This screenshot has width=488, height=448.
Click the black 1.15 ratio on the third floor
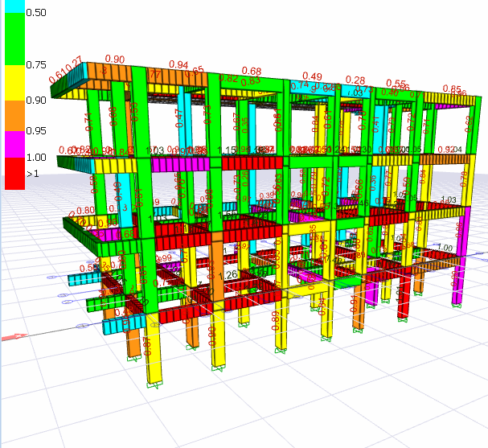(x=227, y=150)
